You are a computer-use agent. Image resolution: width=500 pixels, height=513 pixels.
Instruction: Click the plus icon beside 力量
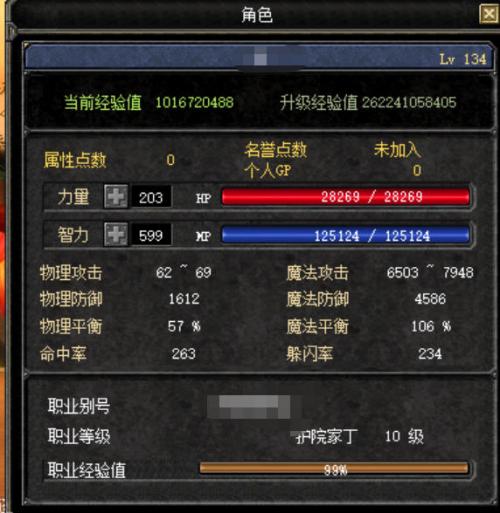(116, 197)
